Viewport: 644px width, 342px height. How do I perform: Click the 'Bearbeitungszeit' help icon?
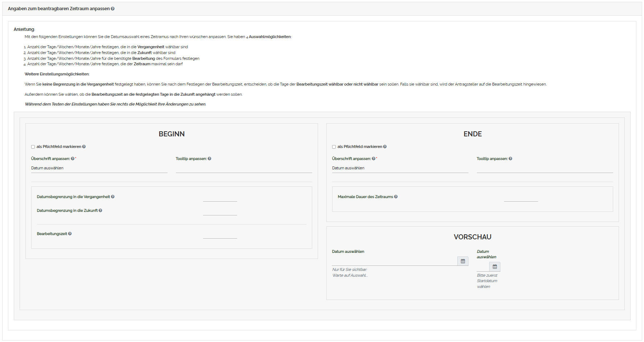[70, 234]
